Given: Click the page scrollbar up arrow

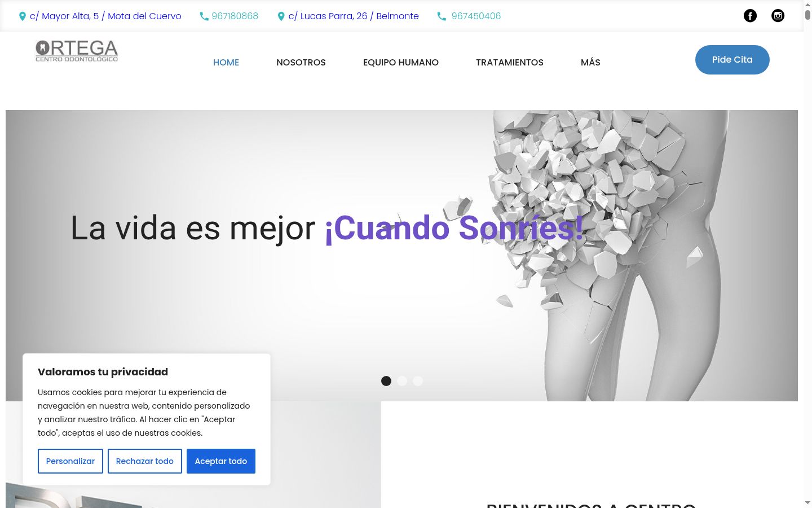Looking at the screenshot, I should coord(807,4).
